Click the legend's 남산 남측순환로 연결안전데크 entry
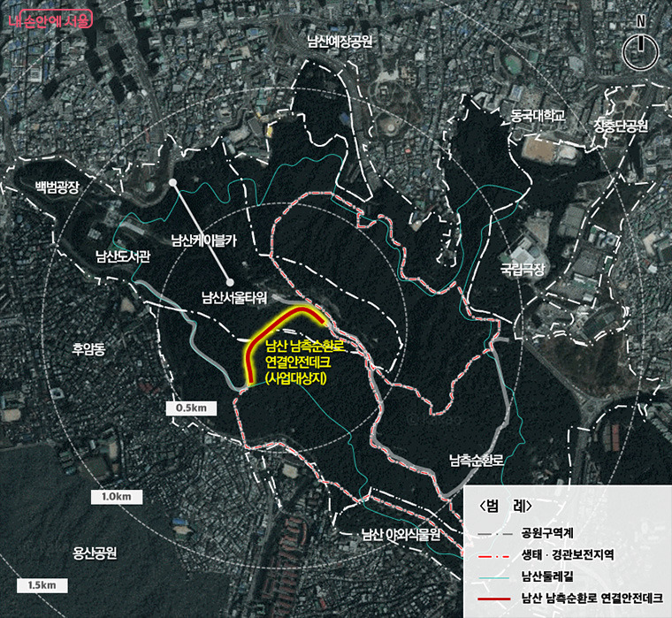Viewport: 672px width, 618px height. (592, 599)
